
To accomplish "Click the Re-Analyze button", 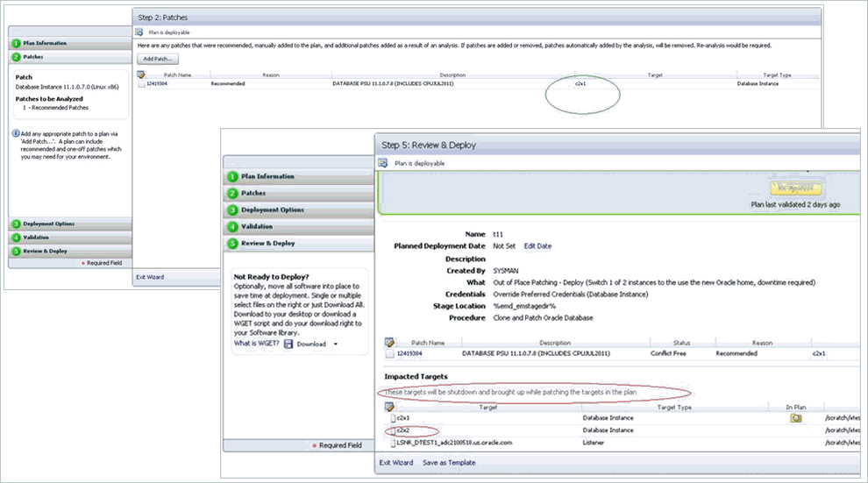I will tap(795, 188).
